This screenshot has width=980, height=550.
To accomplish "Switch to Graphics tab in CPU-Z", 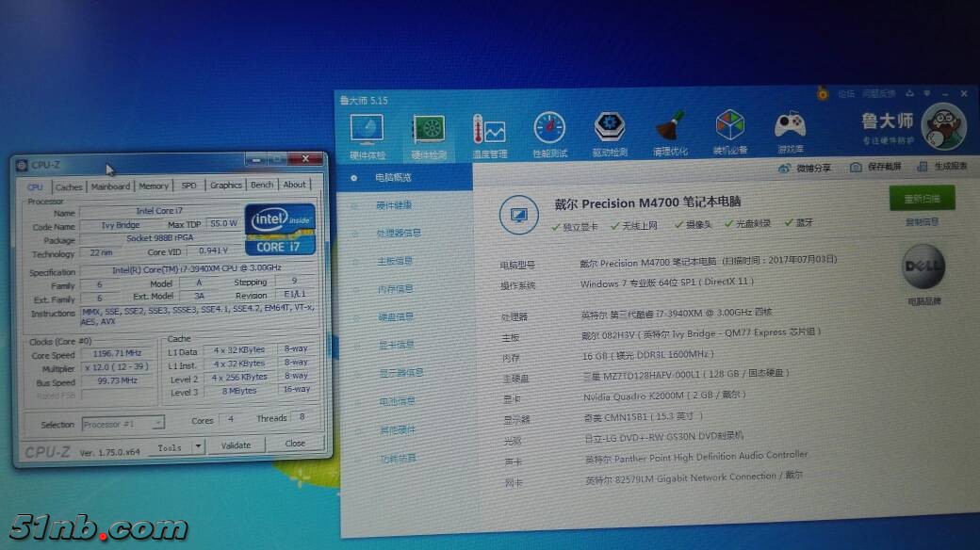I will (x=225, y=186).
